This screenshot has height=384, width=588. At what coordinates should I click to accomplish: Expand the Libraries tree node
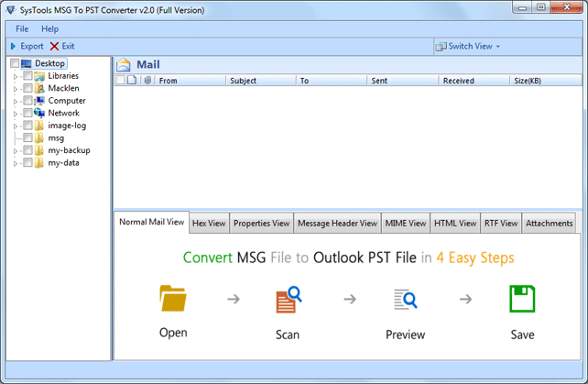point(16,77)
